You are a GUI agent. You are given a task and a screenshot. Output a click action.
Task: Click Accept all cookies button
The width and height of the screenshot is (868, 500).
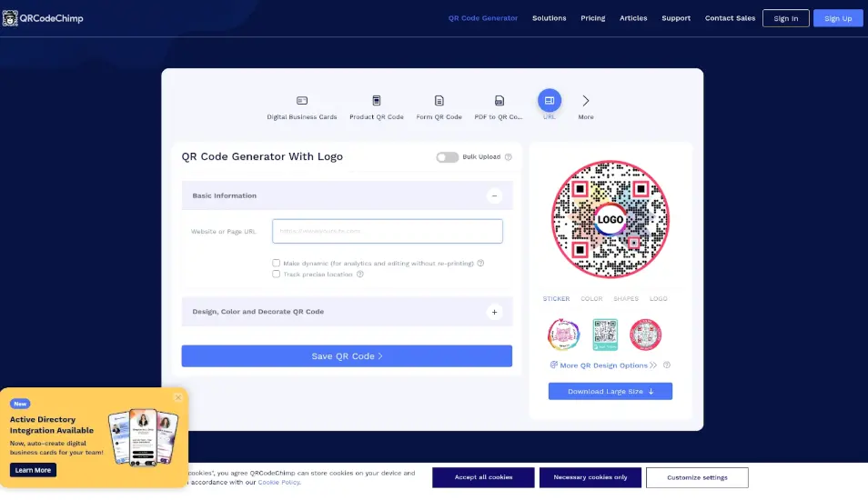pyautogui.click(x=483, y=477)
